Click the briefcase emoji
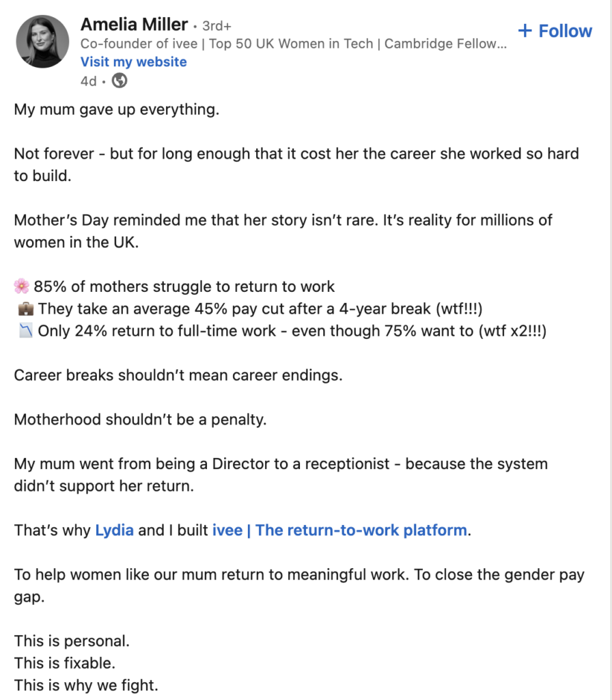 pyautogui.click(x=22, y=309)
